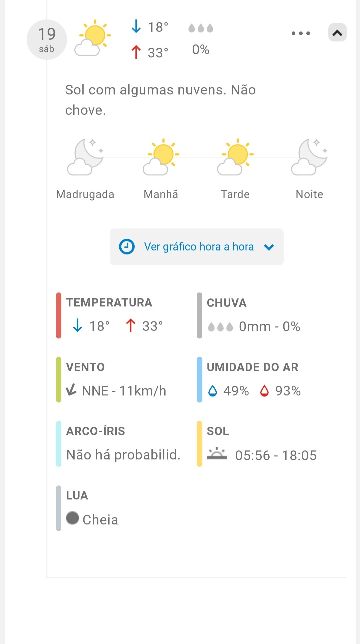Click the sunrise icon under SOL

[x=217, y=454]
